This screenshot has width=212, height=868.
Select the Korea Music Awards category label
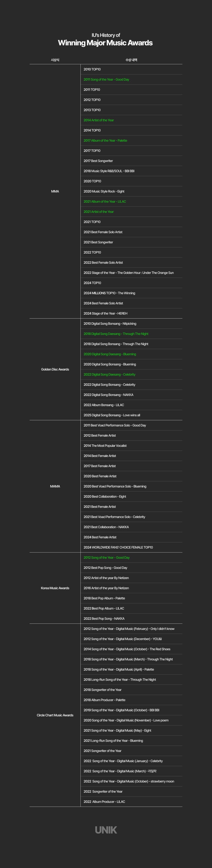pyautogui.click(x=55, y=588)
